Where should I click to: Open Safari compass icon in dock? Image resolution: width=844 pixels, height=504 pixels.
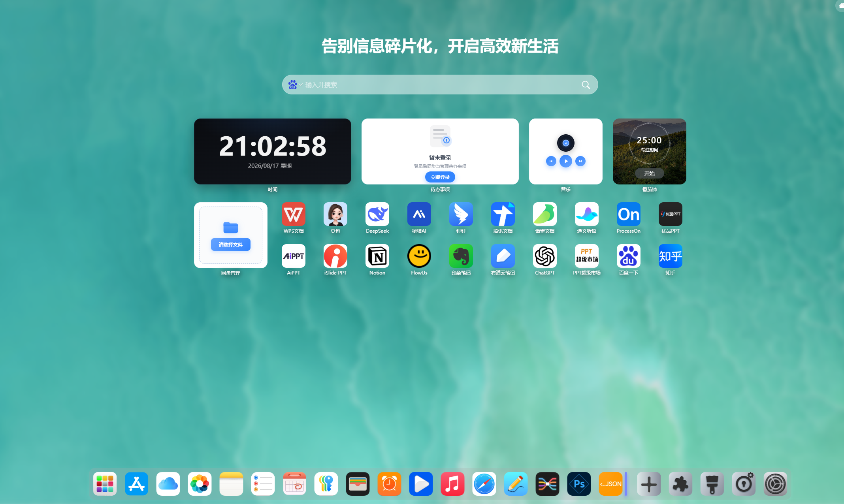(484, 484)
